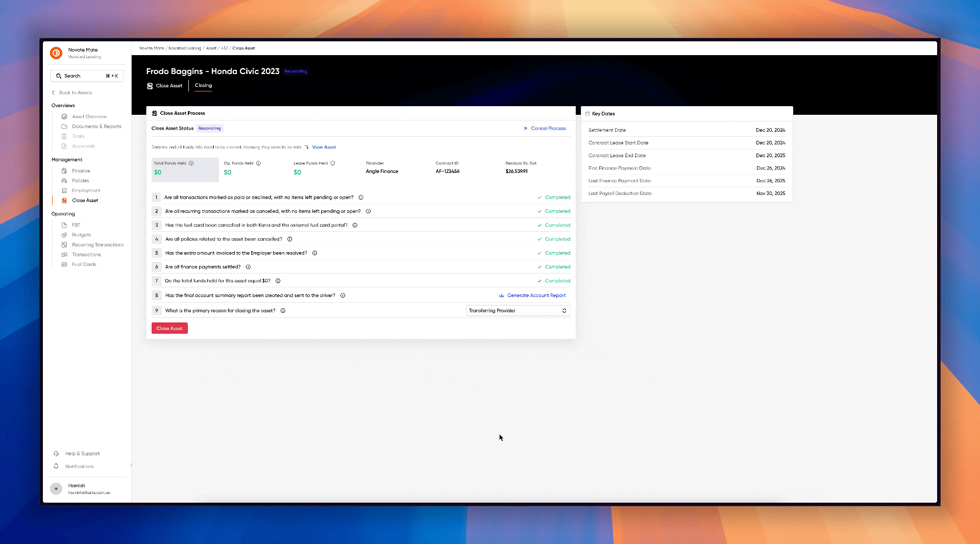Click info icon next to Total Funds Held
This screenshot has width=980, height=544.
click(191, 163)
